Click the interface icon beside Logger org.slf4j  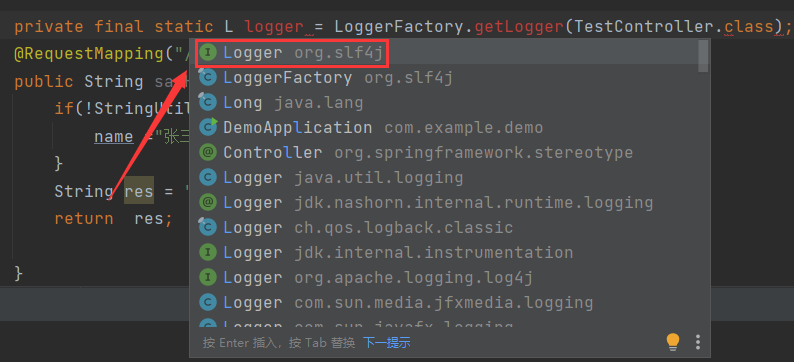(x=208, y=52)
